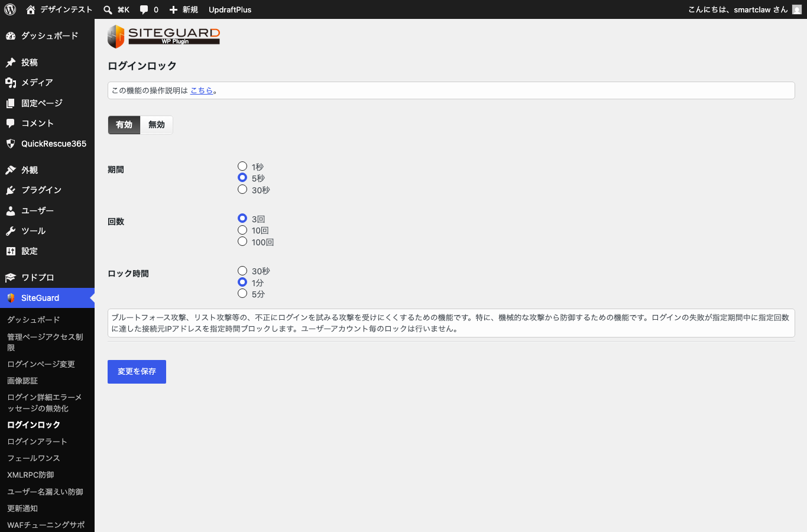Click the 回数 setting label
This screenshot has width=807, height=532.
click(116, 222)
